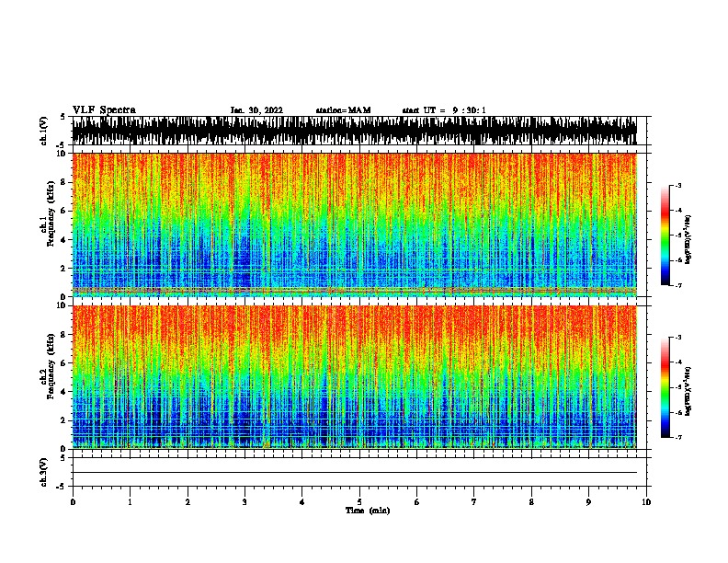This screenshot has height=563, width=728.
Task: Select the 'start UT = 9:30:1' text
Action: pyautogui.click(x=444, y=110)
